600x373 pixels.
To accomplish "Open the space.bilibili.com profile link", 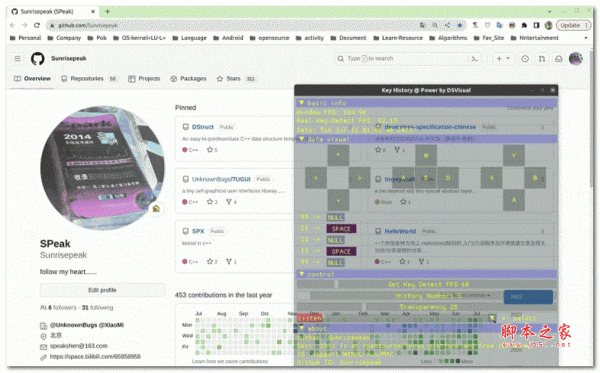I will [x=95, y=356].
